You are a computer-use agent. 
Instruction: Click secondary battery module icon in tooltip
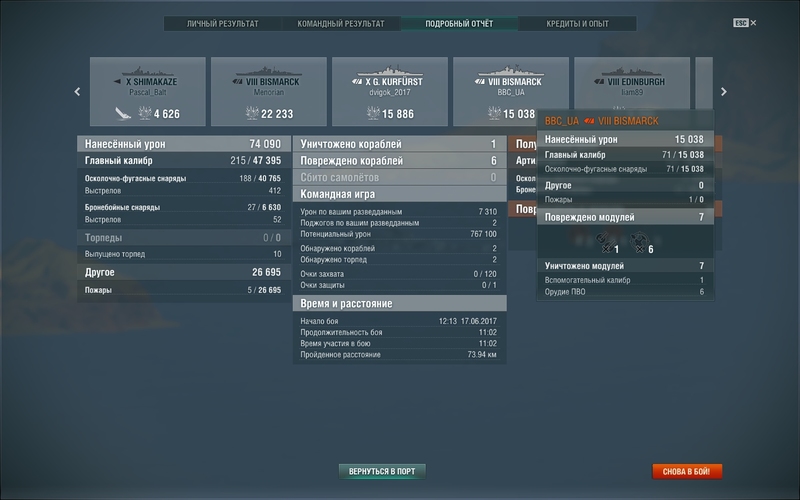[606, 242]
